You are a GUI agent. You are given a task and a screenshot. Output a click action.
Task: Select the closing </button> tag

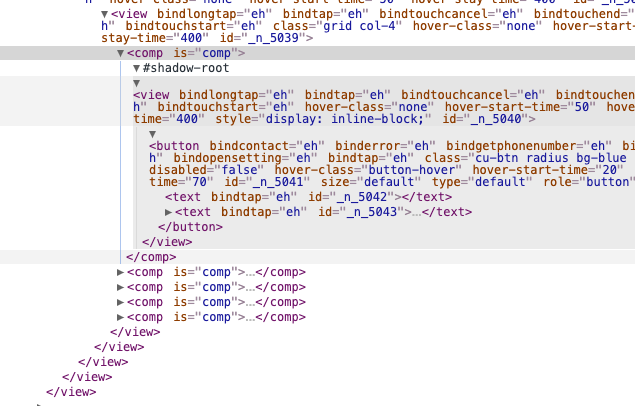click(x=190, y=227)
